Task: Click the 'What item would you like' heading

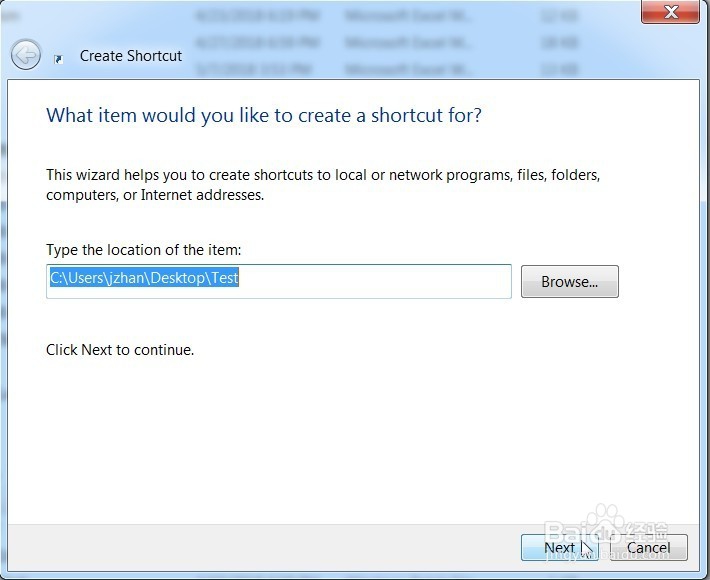Action: pyautogui.click(x=264, y=115)
